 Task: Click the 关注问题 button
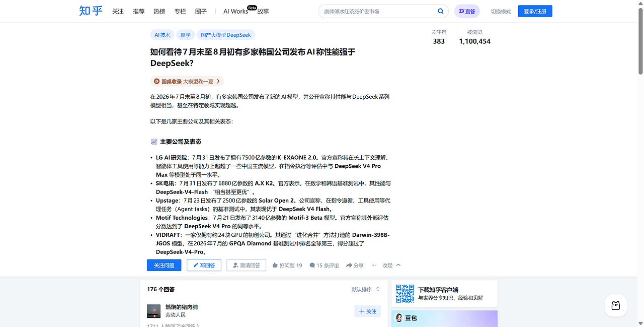click(164, 265)
